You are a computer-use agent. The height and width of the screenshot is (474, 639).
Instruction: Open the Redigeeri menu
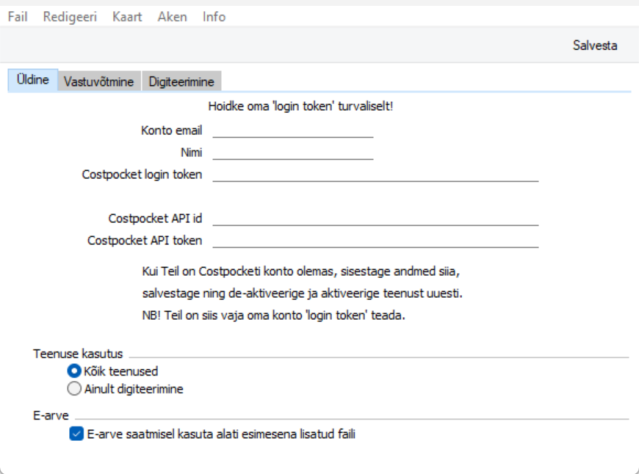70,17
